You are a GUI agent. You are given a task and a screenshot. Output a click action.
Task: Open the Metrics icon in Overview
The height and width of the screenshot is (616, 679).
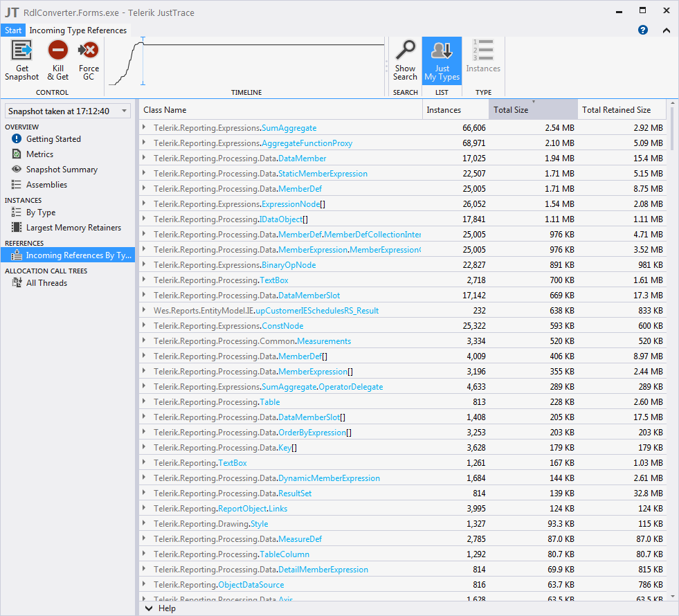(17, 154)
